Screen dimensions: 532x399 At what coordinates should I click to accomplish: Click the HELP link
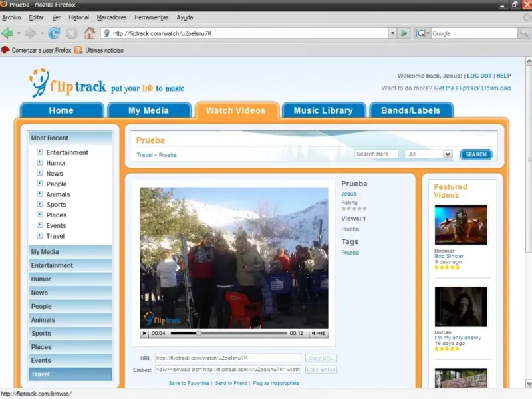(x=503, y=76)
